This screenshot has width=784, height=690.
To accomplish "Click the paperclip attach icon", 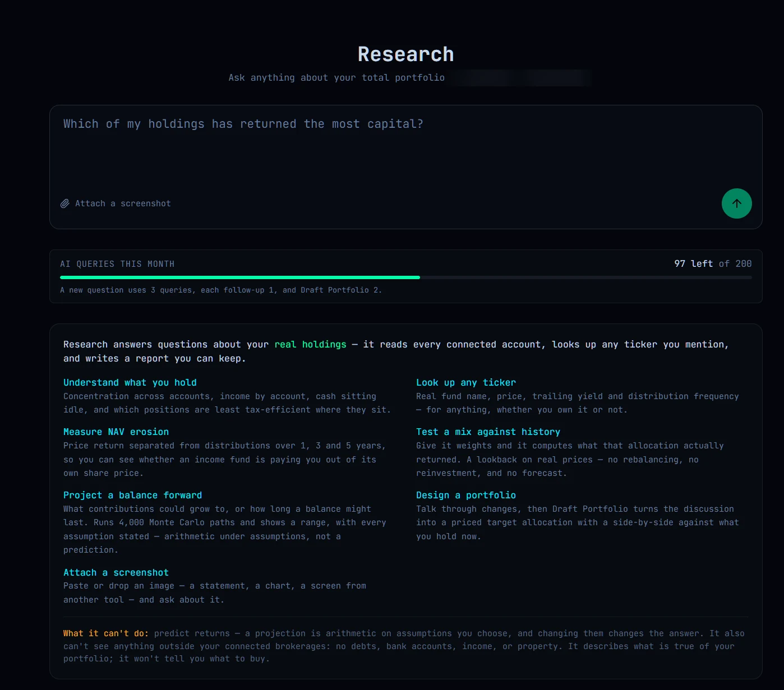I will coord(65,203).
